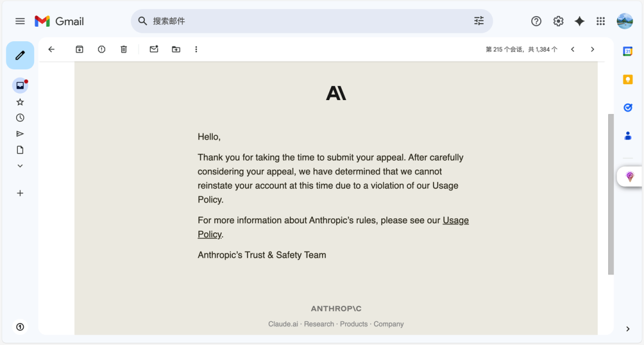The image size is (644, 345).
Task: Show search options filter icon
Action: 479,21
